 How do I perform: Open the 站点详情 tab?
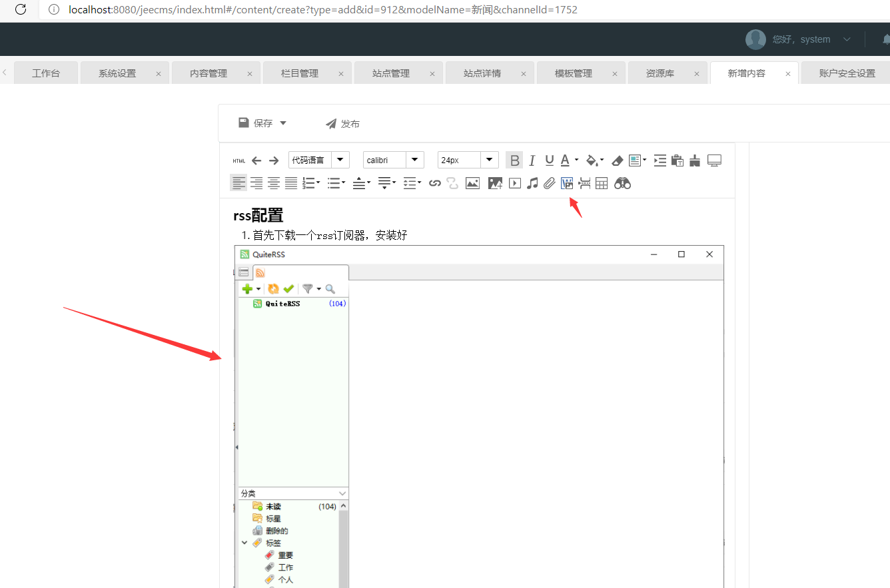click(482, 73)
